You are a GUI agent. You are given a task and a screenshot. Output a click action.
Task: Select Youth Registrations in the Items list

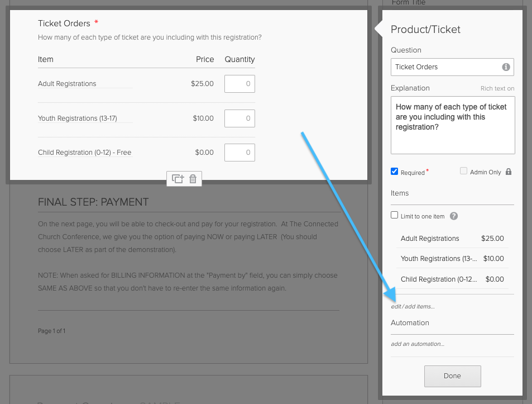pyautogui.click(x=435, y=258)
